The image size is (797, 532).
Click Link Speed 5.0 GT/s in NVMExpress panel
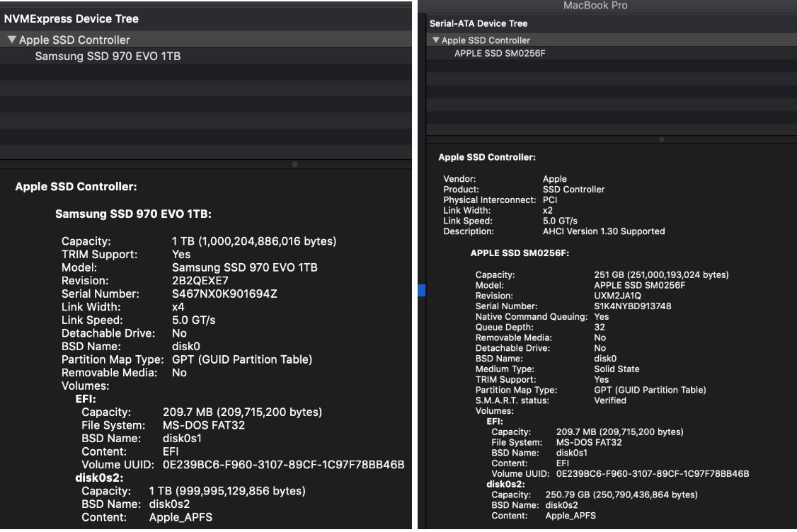[194, 320]
